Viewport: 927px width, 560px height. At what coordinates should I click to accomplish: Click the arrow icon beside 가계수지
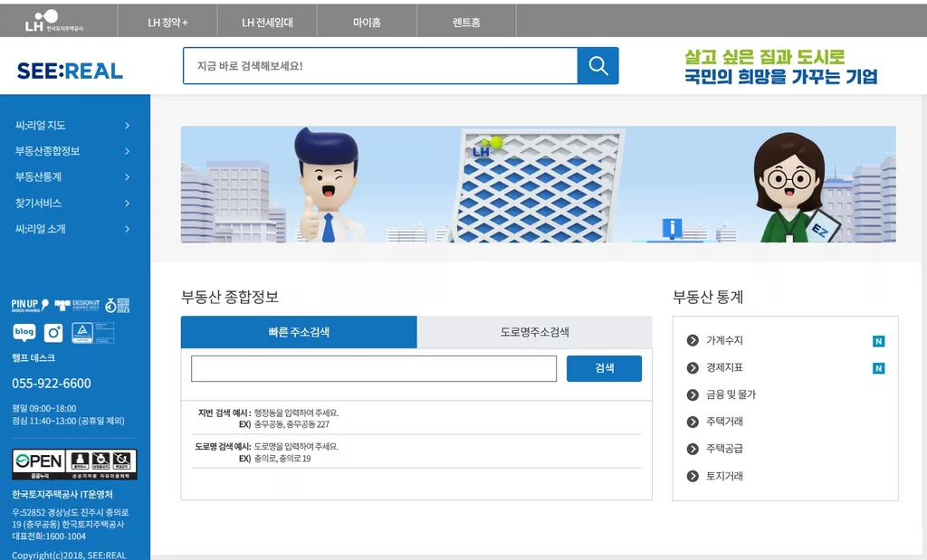pyautogui.click(x=693, y=340)
